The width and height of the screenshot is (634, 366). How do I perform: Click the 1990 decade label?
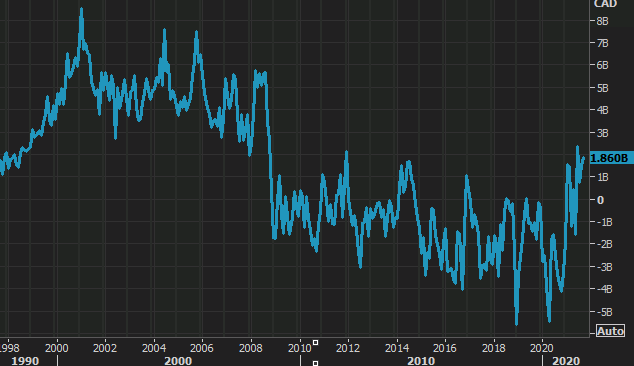(x=25, y=361)
